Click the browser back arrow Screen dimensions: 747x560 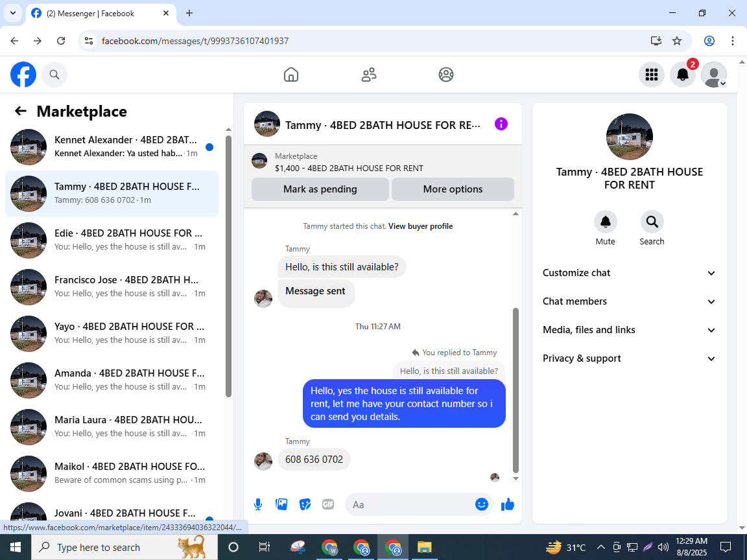click(15, 41)
